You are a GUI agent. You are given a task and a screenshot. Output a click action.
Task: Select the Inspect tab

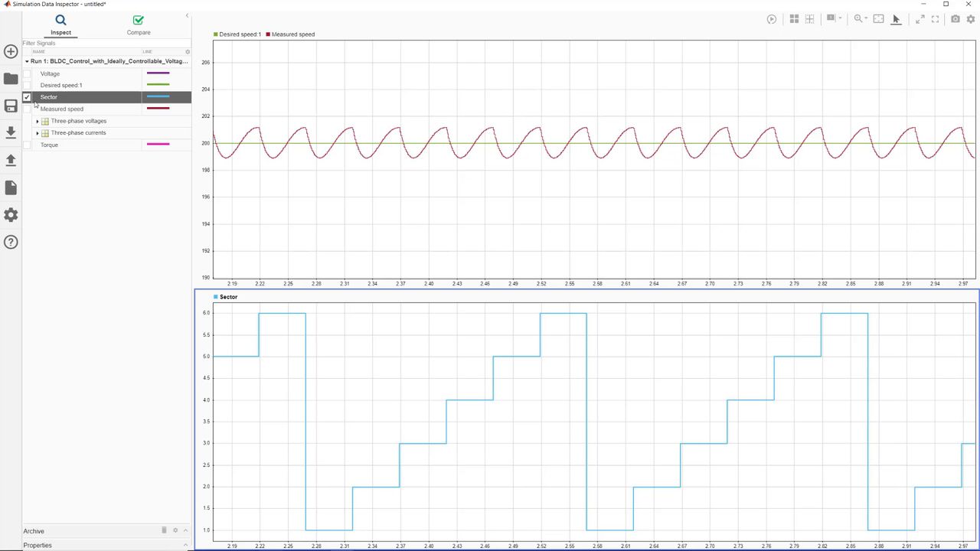[60, 24]
